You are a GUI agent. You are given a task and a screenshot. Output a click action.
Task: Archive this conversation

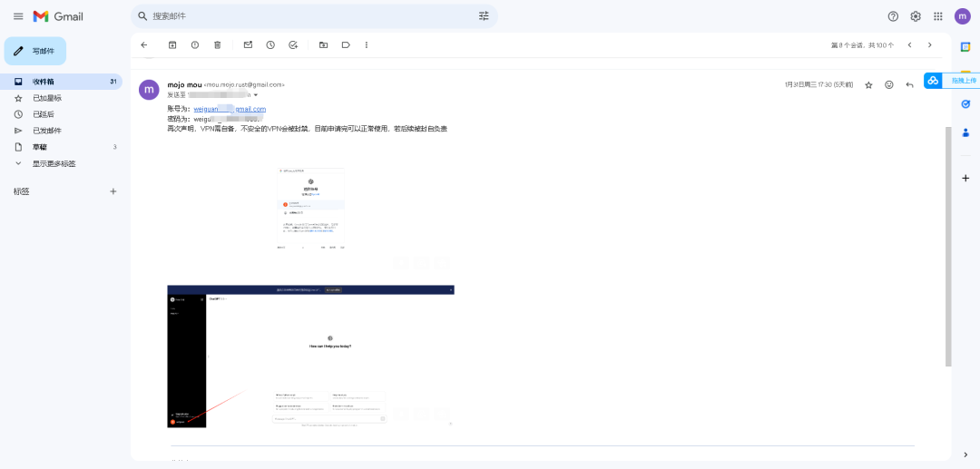(x=172, y=45)
